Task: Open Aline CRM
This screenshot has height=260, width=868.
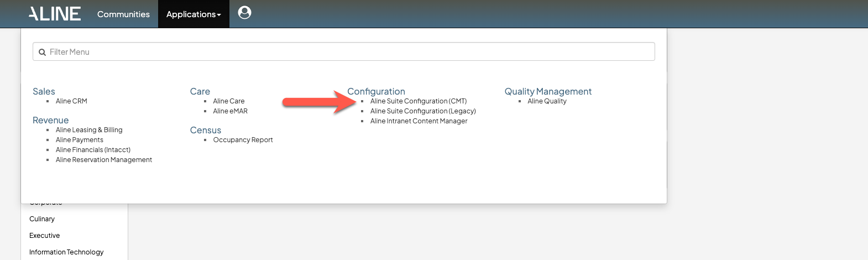Action: pyautogui.click(x=71, y=101)
